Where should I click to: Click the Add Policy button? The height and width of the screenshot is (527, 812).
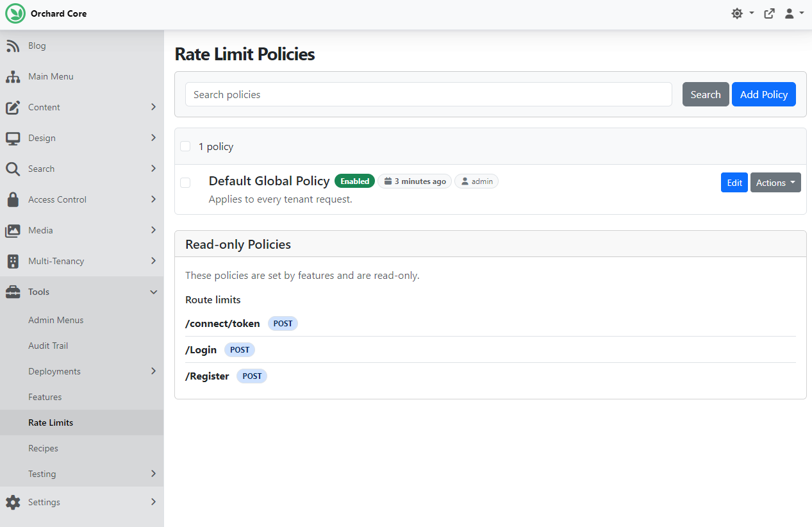764,94
